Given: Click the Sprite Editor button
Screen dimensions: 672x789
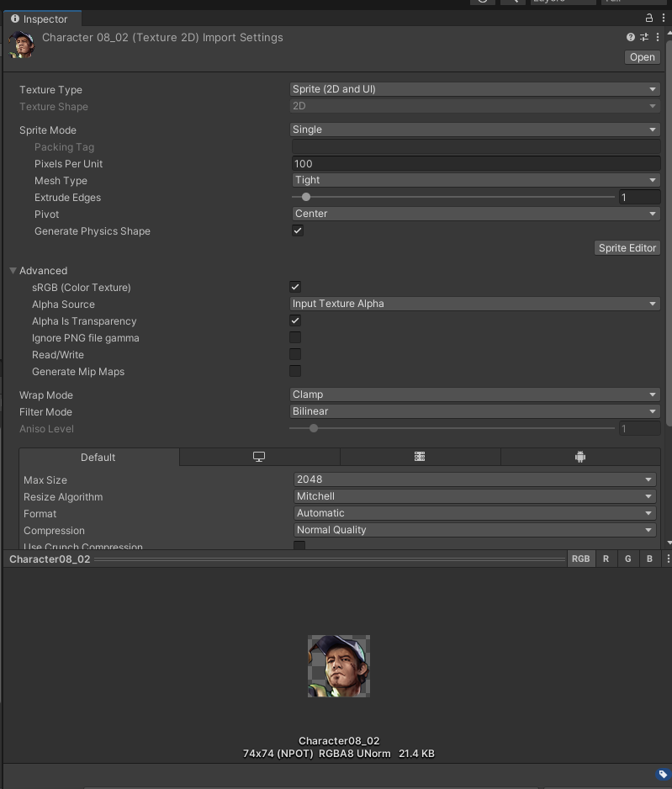Looking at the screenshot, I should pyautogui.click(x=627, y=247).
